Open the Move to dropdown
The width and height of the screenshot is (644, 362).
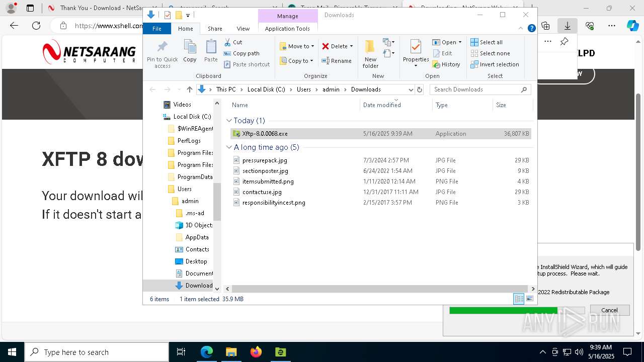tap(297, 46)
